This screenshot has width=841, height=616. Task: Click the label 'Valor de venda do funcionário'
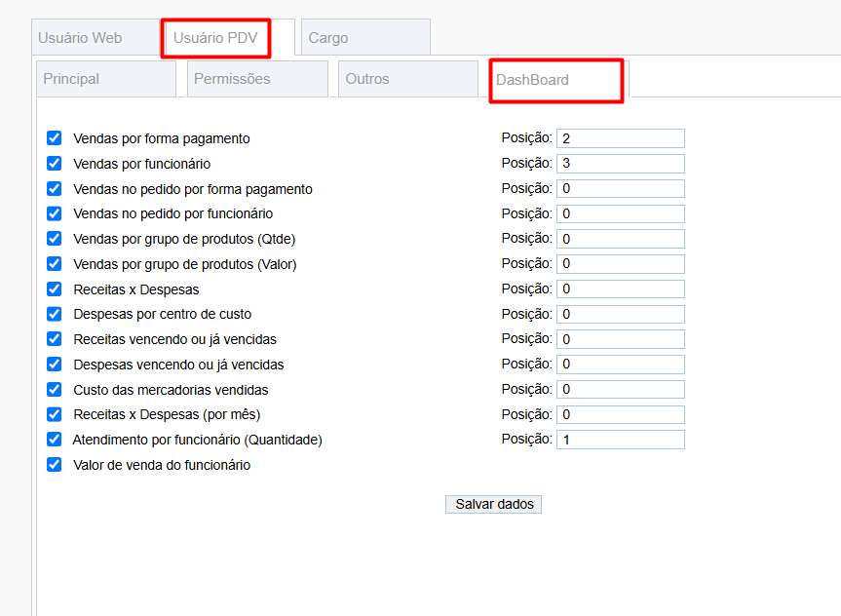point(162,465)
